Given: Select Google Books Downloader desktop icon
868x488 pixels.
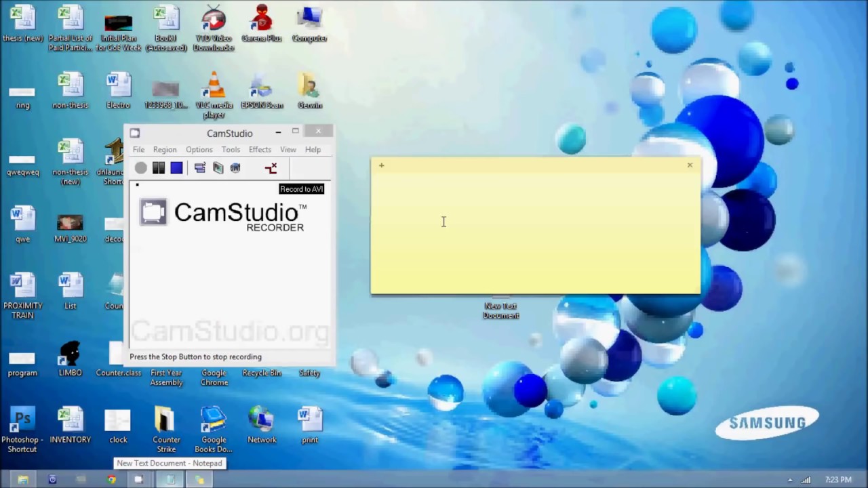Looking at the screenshot, I should click(x=214, y=430).
